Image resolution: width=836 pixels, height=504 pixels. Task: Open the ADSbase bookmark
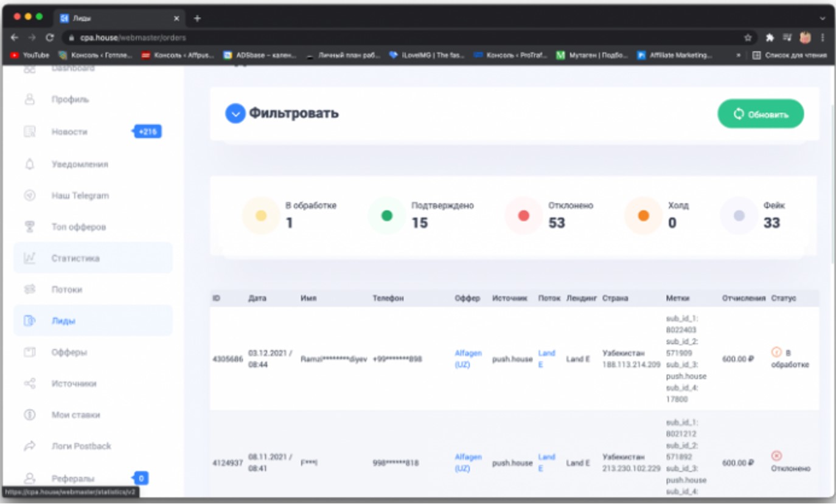click(260, 55)
